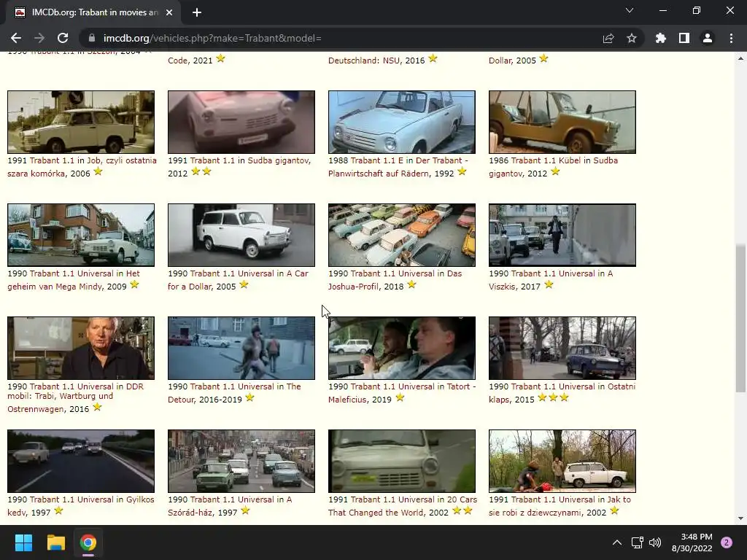Open A Szórád-ház thumbnail image
The image size is (747, 560).
coord(241,461)
